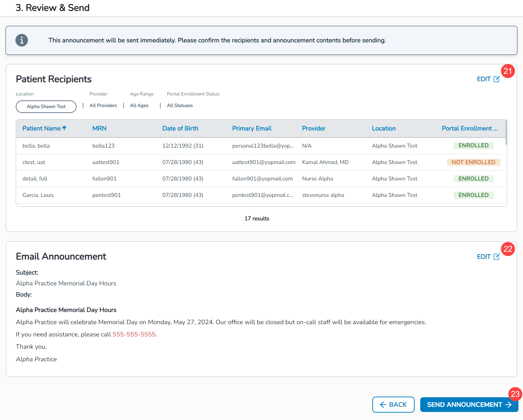Viewport: 523px width, 420px height.
Task: Click the Alpha Shawn Test location chip
Action: 46,107
